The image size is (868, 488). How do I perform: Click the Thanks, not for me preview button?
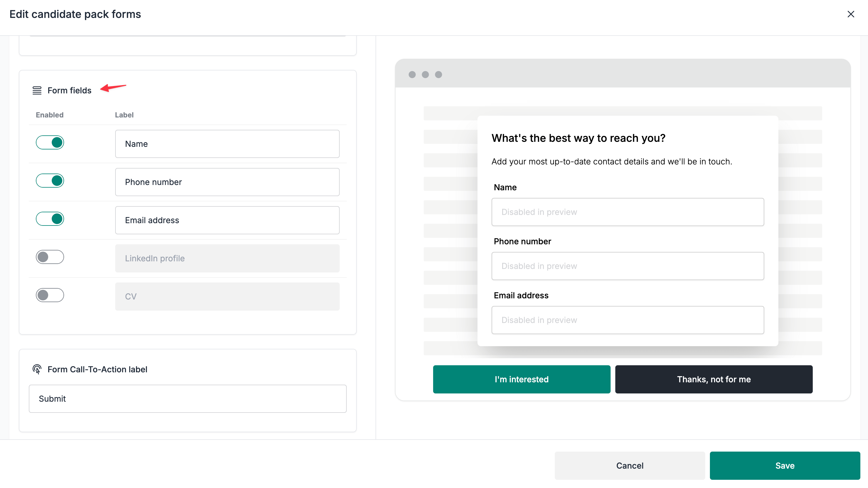pos(714,379)
